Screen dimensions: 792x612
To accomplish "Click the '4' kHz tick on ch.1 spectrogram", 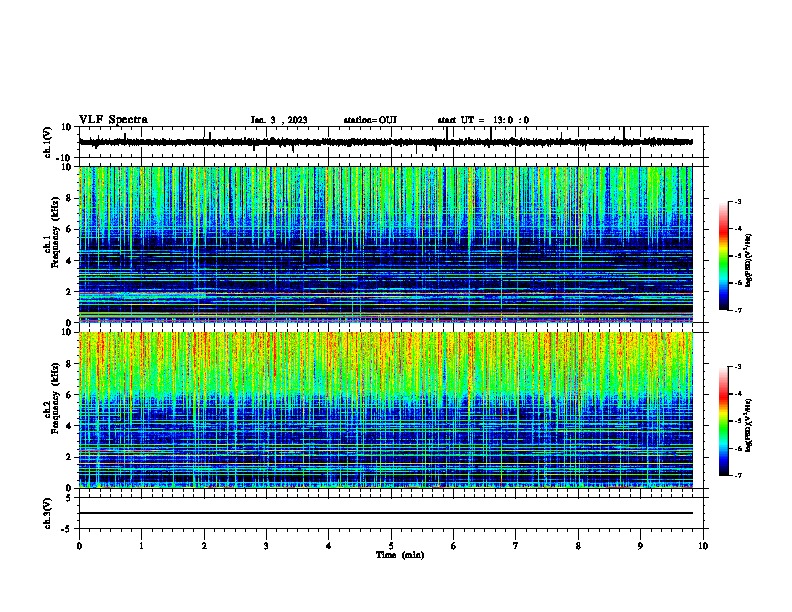I will pos(69,261).
